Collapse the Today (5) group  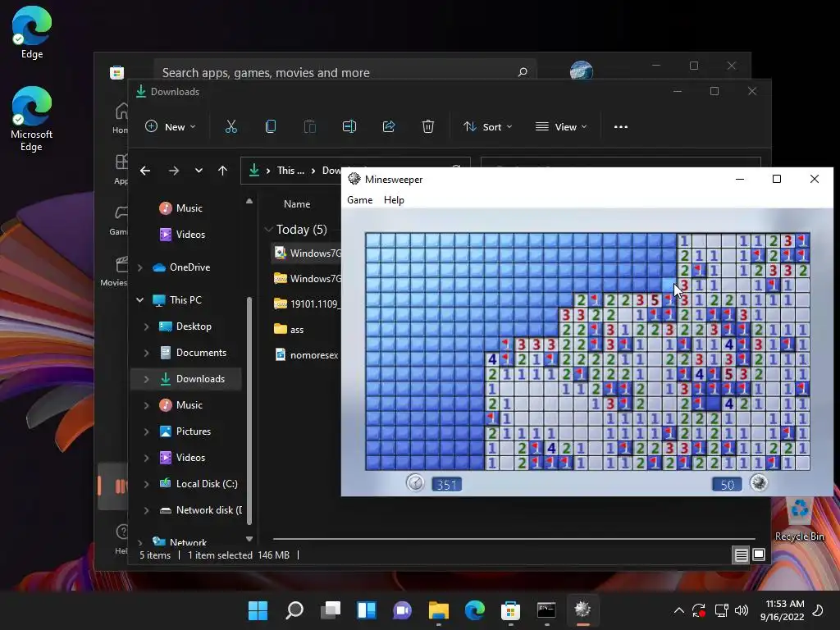(268, 230)
